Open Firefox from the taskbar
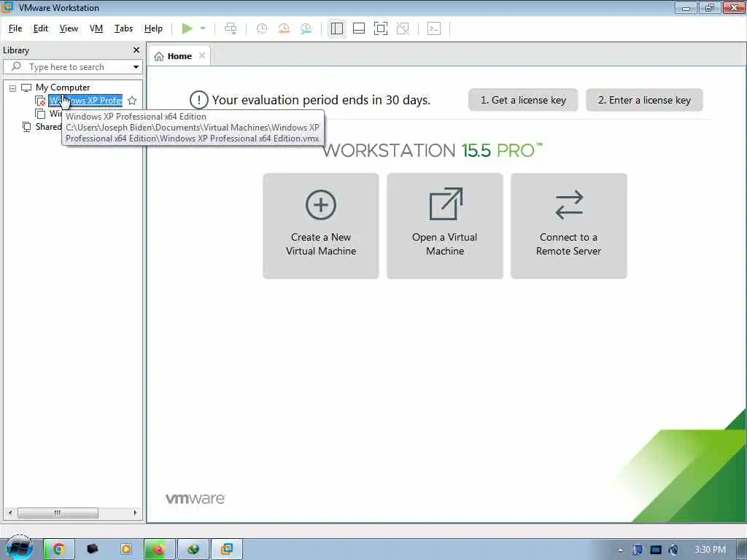This screenshot has width=747, height=560. tap(159, 550)
